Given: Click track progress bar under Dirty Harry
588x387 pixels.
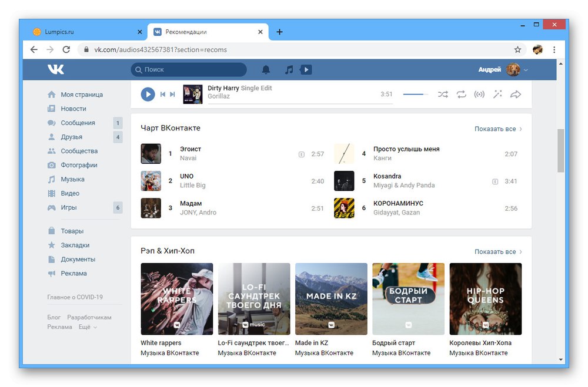Looking at the screenshot, I should 300,103.
